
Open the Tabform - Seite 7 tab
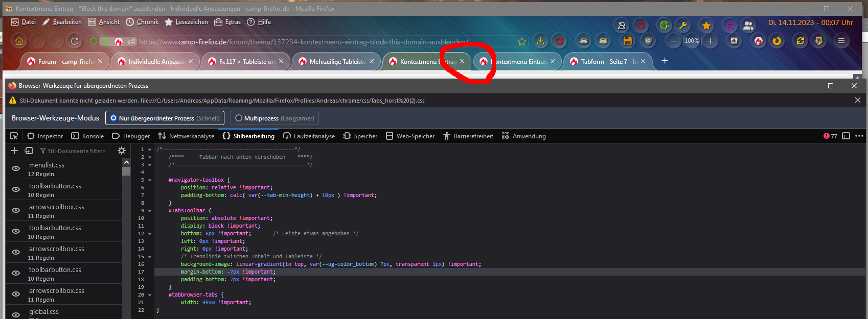pyautogui.click(x=607, y=61)
